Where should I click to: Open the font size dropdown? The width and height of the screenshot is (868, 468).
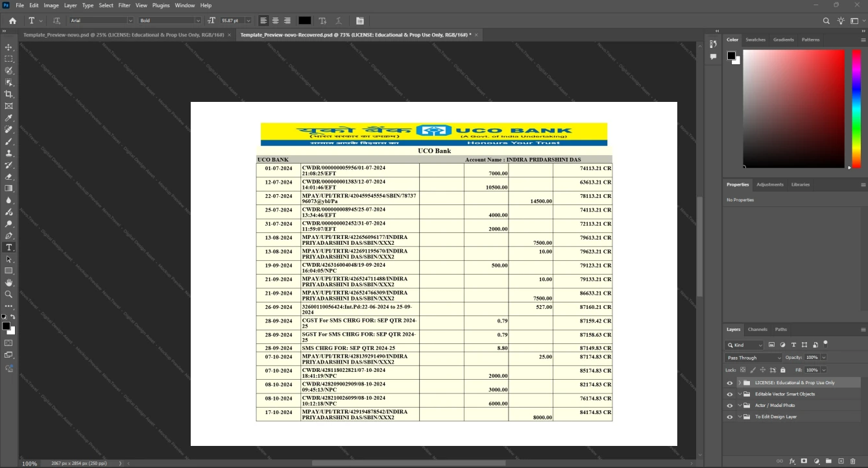click(248, 21)
